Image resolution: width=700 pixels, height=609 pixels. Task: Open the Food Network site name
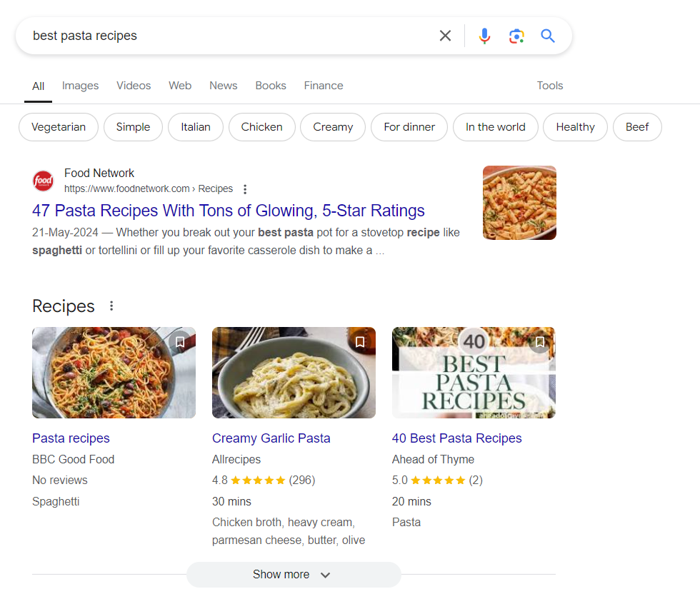99,173
